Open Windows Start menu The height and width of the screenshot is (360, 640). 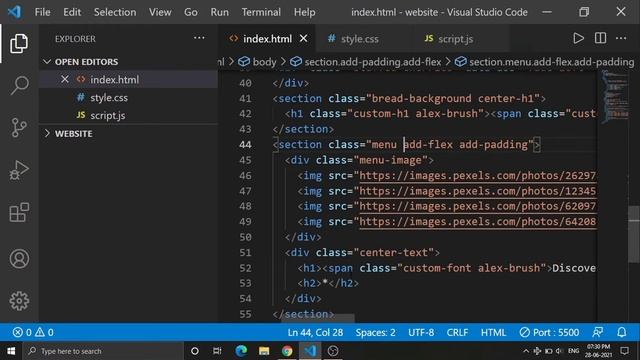(x=11, y=351)
